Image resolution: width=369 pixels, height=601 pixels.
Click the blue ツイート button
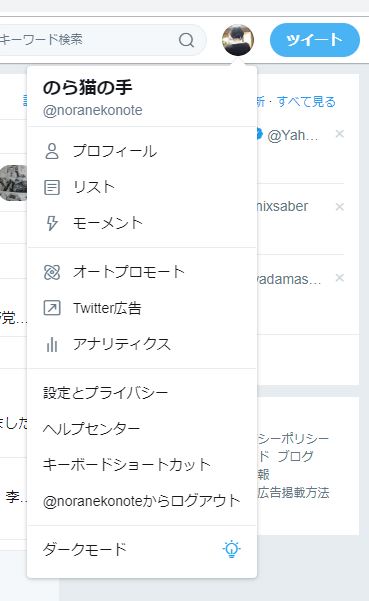315,40
